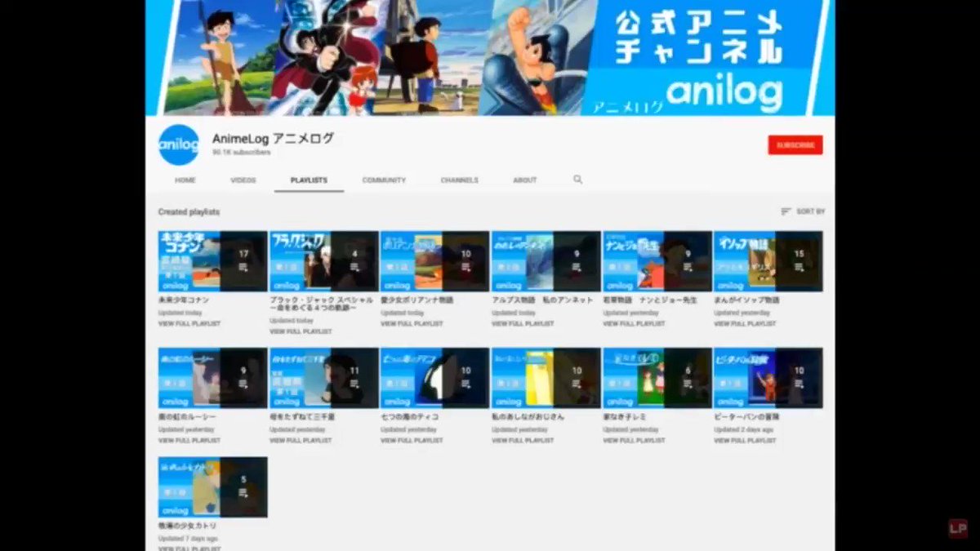
Task: Open the Channels tab
Action: tap(460, 180)
